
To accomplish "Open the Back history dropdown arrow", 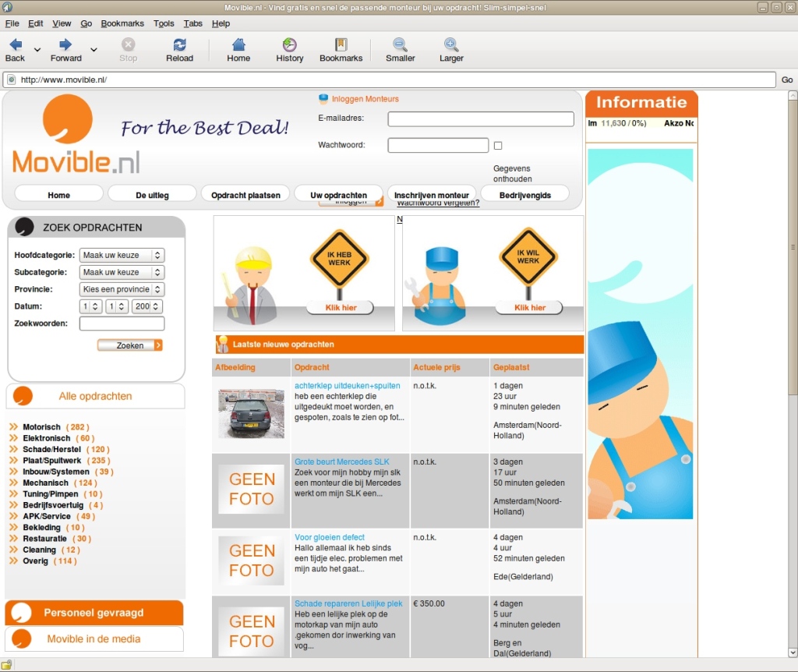I will point(37,49).
